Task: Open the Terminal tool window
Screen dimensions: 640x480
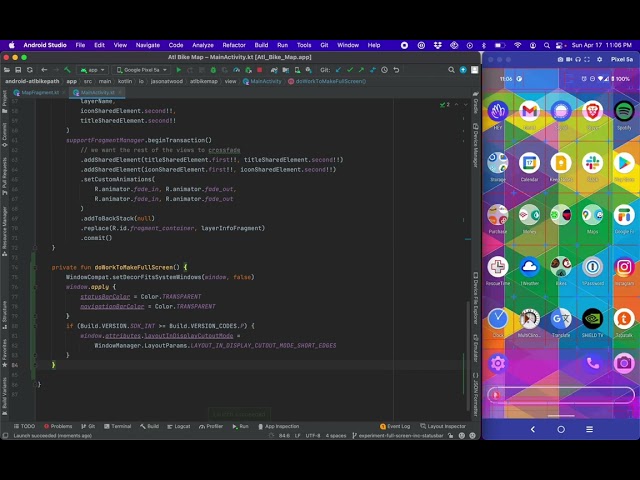Action: click(x=118, y=426)
